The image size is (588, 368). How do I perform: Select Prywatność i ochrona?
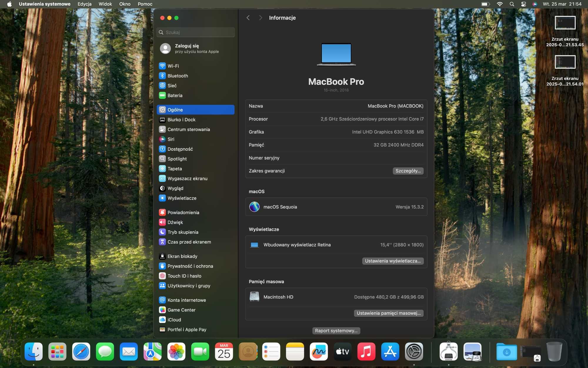click(x=196, y=266)
